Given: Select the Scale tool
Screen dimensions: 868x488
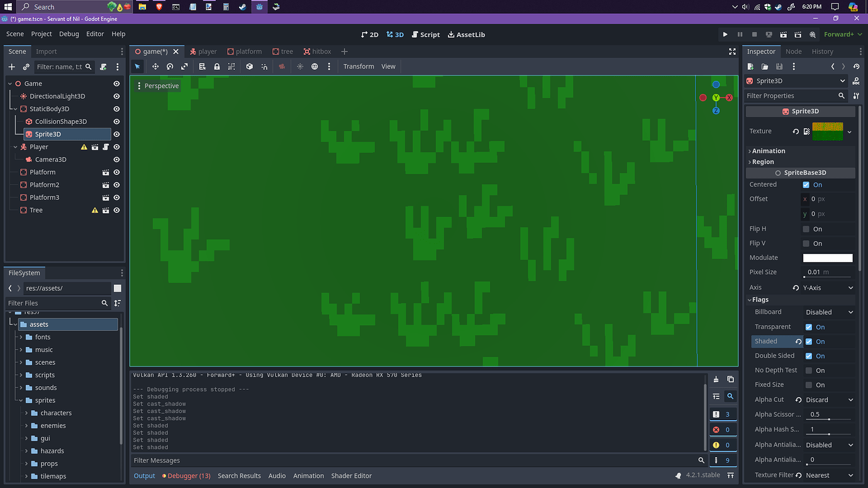Looking at the screenshot, I should point(184,66).
